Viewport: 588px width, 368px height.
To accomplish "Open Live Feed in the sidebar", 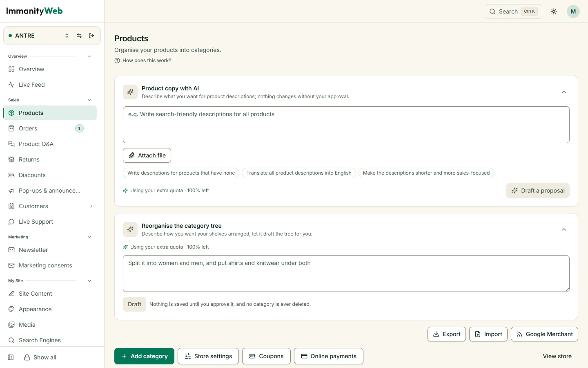I will [x=50, y=85].
